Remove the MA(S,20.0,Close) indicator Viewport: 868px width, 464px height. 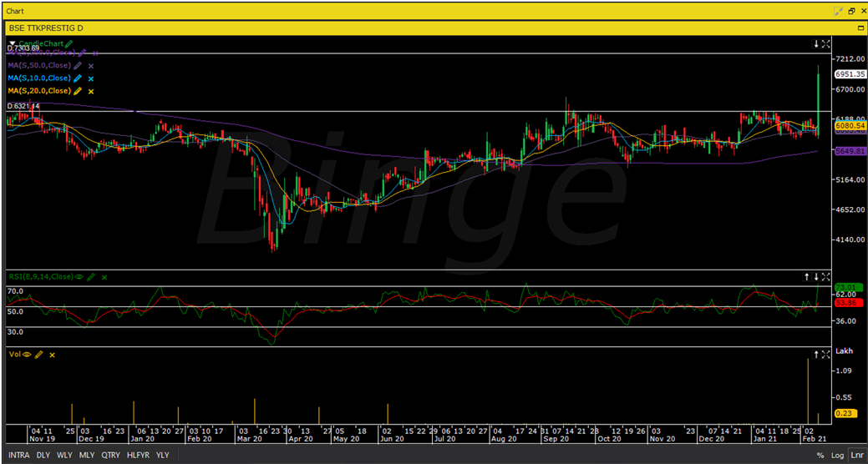point(91,91)
